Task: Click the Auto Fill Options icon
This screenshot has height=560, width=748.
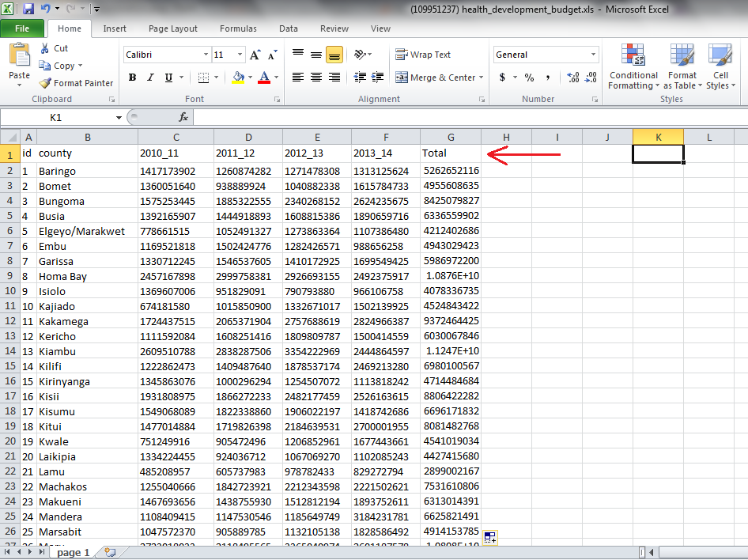Action: click(490, 538)
